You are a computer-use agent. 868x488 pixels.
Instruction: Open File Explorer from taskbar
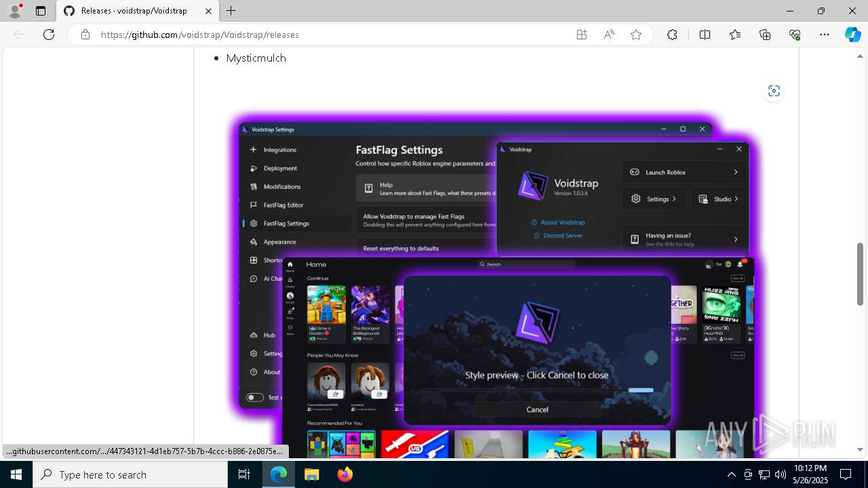pyautogui.click(x=311, y=474)
